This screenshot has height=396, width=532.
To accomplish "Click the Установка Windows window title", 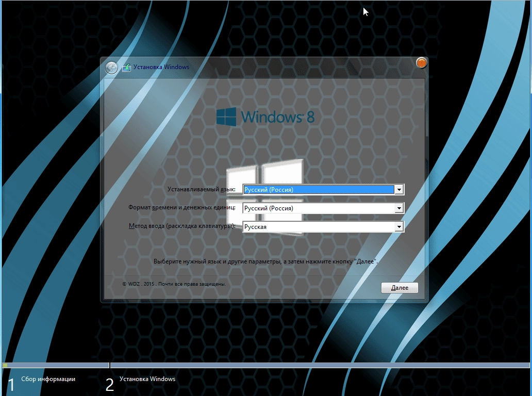I will [x=161, y=67].
